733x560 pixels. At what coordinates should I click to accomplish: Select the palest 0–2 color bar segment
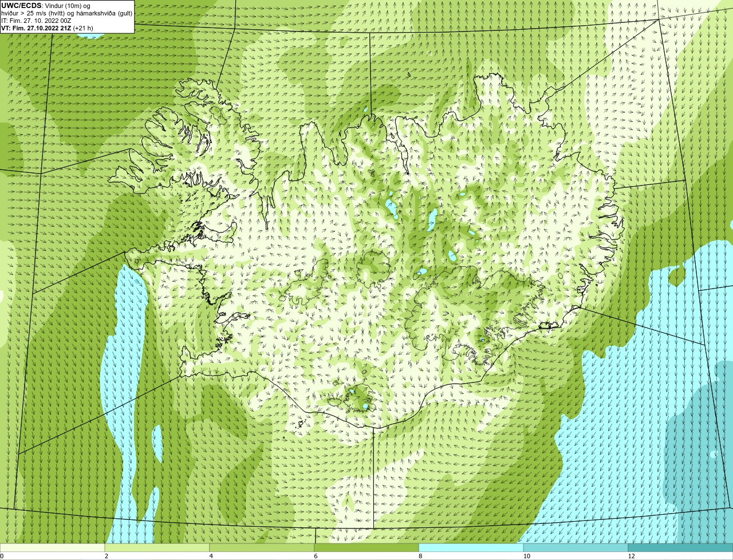click(x=53, y=548)
